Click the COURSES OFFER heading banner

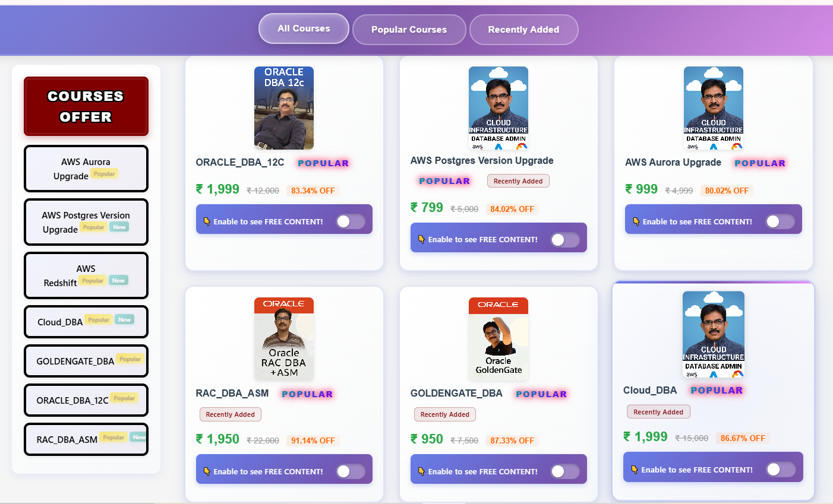coord(86,106)
